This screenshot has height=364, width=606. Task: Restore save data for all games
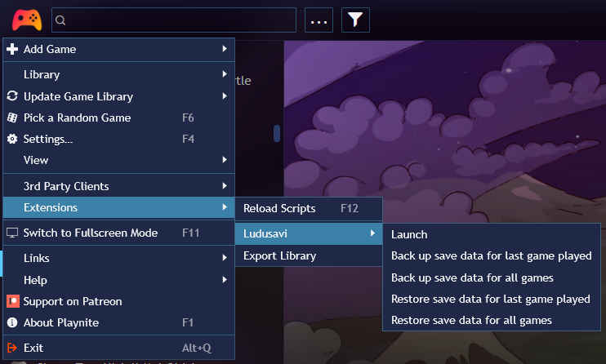pos(492,320)
